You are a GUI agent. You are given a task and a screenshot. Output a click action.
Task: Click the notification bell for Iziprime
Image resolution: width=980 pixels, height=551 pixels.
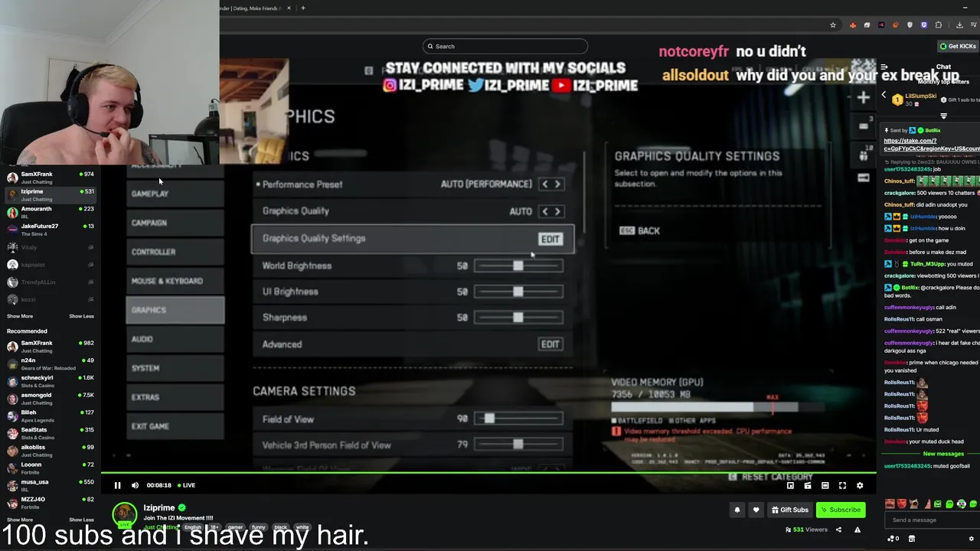coord(737,510)
